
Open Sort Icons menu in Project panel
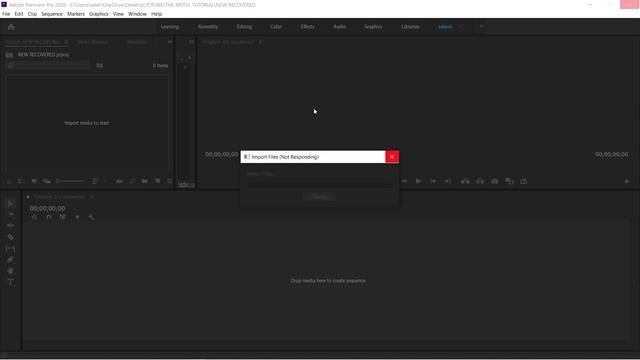(x=97, y=181)
